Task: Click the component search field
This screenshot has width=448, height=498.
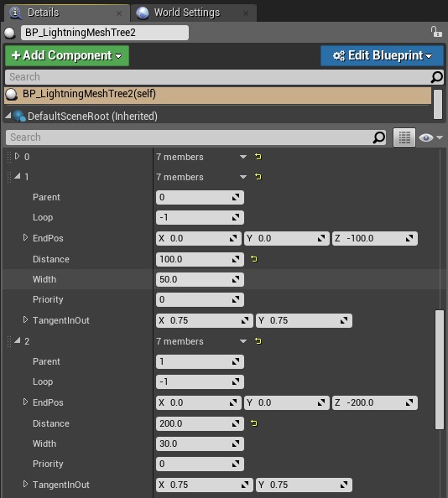Action: pos(217,77)
